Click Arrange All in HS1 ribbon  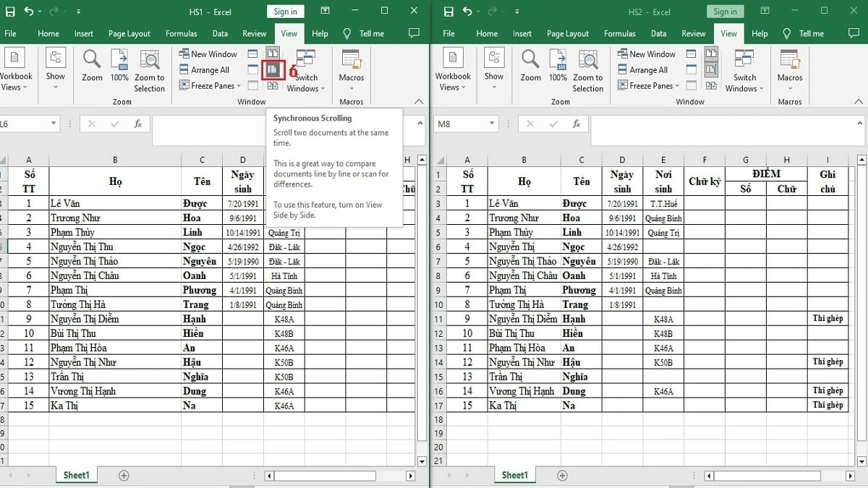pyautogui.click(x=208, y=69)
